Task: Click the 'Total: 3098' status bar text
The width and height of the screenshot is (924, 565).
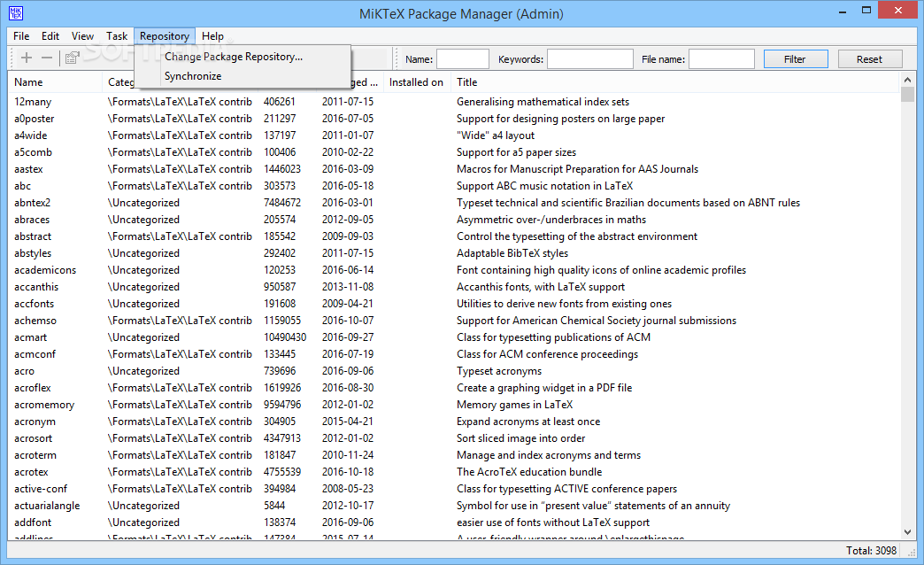Action: pyautogui.click(x=871, y=550)
